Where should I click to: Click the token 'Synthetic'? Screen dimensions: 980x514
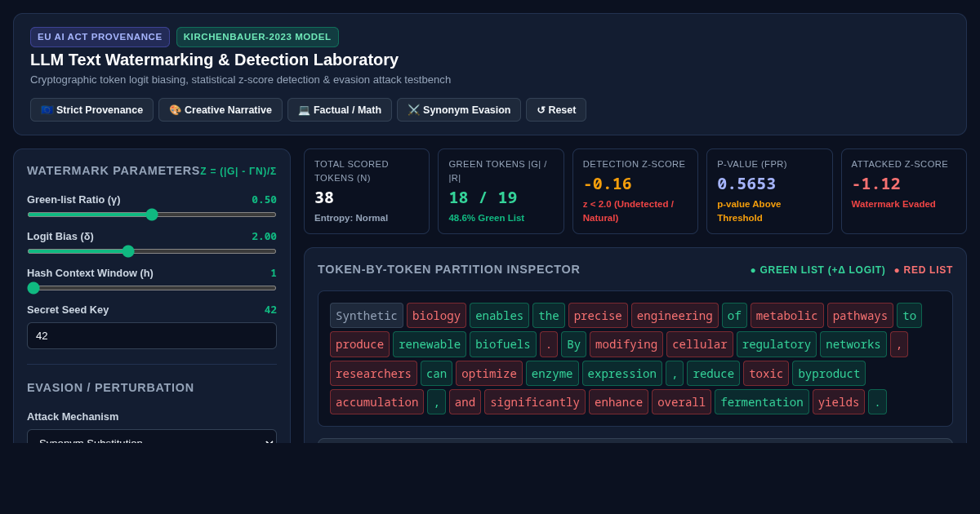[x=367, y=316]
